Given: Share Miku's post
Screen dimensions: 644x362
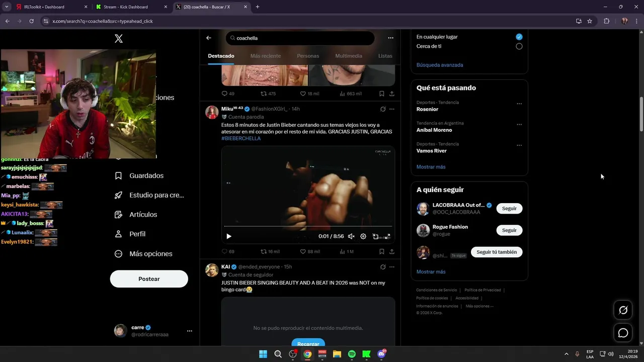Looking at the screenshot, I should click(x=392, y=251).
